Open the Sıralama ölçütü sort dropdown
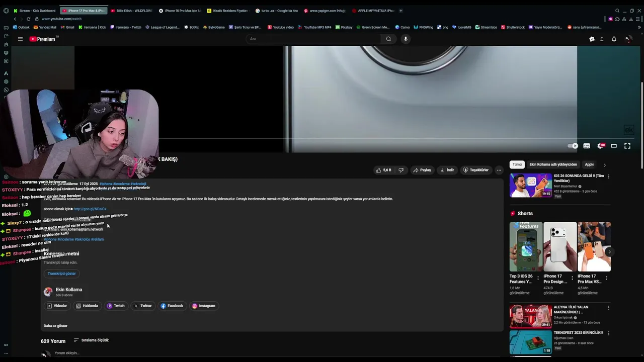This screenshot has height=362, width=644. click(91, 340)
